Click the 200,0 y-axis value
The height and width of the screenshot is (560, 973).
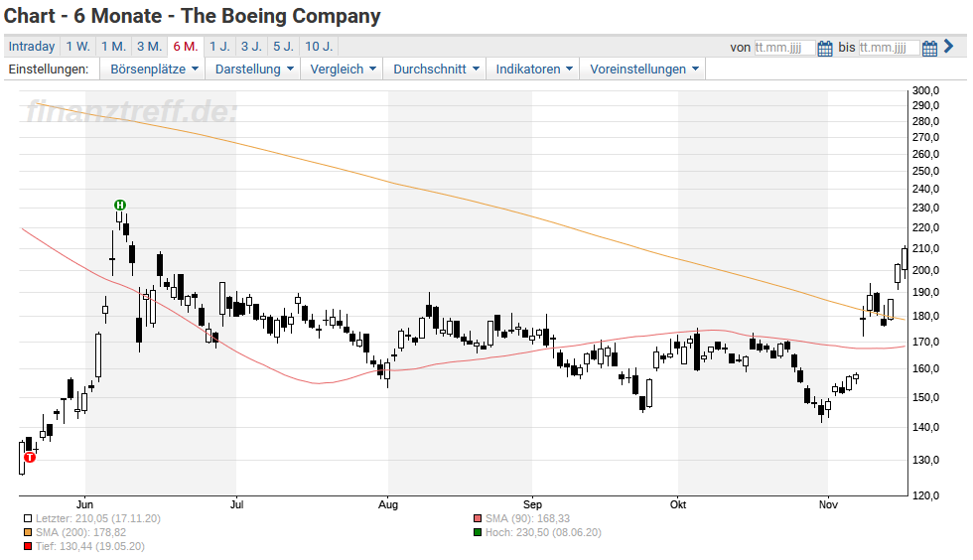click(x=925, y=270)
